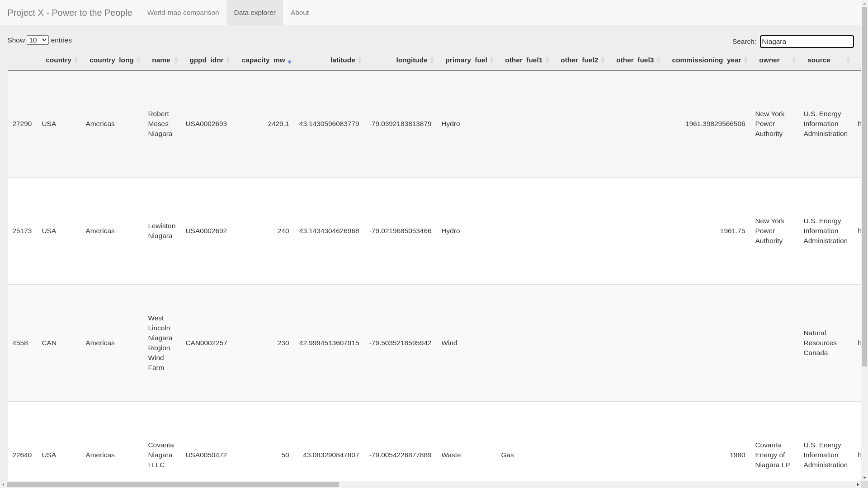Click the gppd_idnr value CAN0002257

(206, 343)
